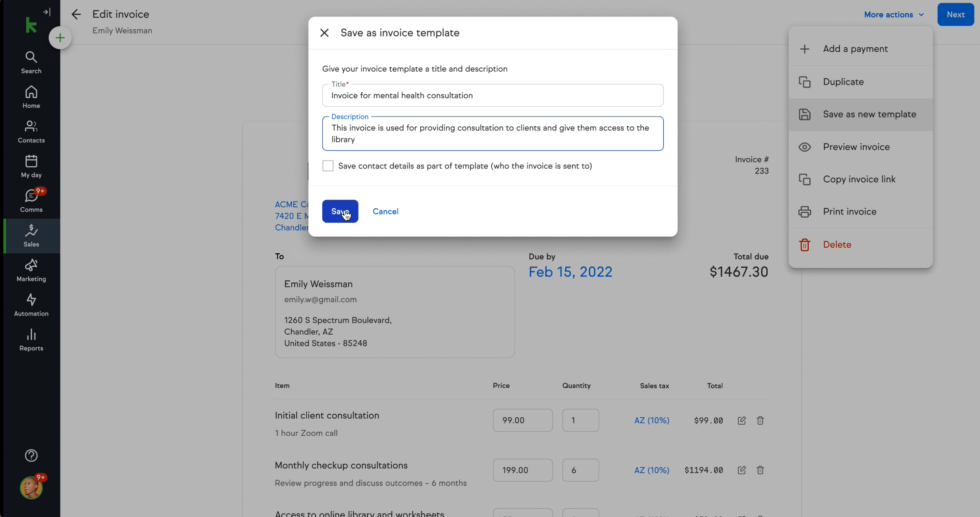Select Add a payment menu item
Image resolution: width=980 pixels, height=517 pixels.
(860, 49)
